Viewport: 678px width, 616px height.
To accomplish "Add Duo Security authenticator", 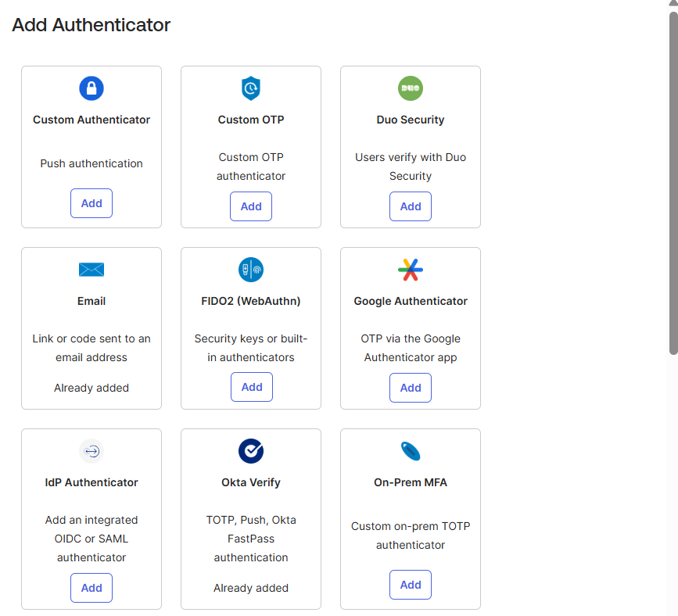I will pyautogui.click(x=411, y=206).
